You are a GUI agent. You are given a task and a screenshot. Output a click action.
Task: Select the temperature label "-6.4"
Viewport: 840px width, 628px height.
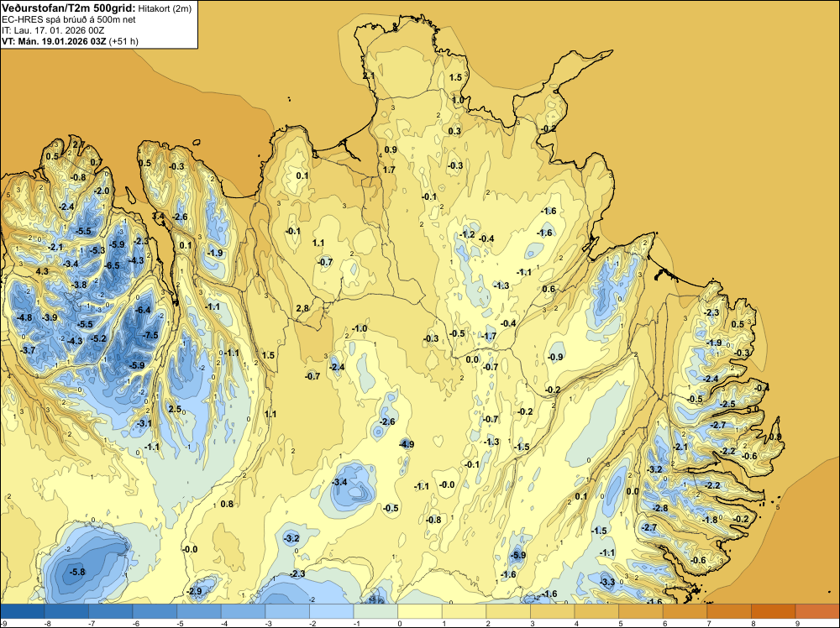coord(144,310)
